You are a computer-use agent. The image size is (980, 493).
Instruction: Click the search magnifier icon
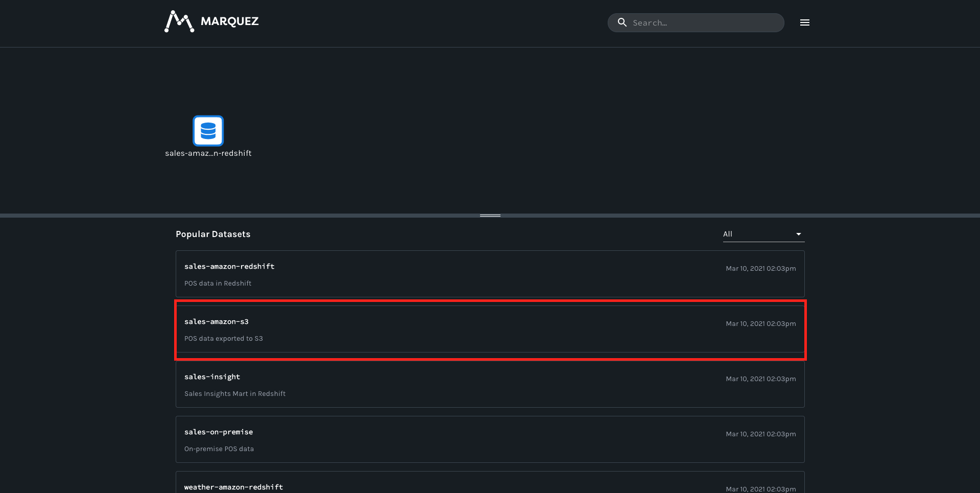point(622,22)
